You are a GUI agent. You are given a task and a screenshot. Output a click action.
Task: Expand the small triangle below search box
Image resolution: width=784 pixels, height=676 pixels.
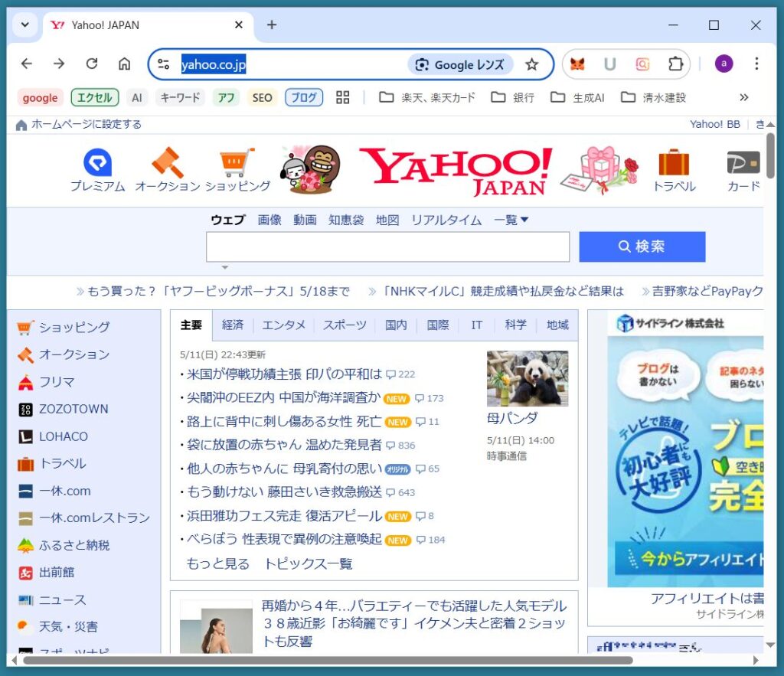(x=225, y=267)
